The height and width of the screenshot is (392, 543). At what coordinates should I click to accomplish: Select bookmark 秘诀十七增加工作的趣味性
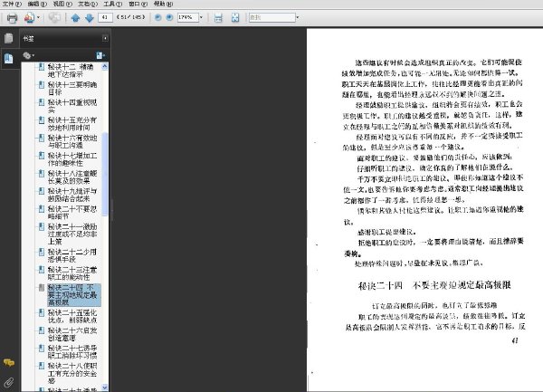tap(72, 159)
